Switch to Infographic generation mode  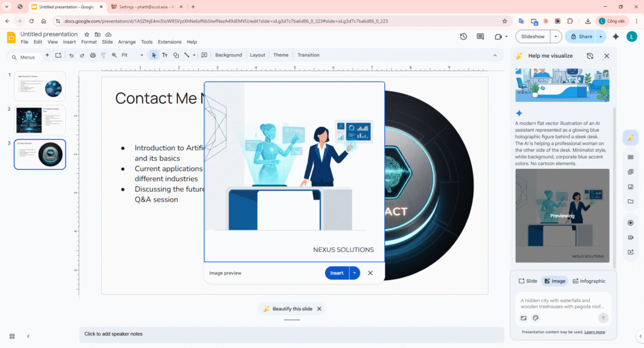tap(589, 281)
